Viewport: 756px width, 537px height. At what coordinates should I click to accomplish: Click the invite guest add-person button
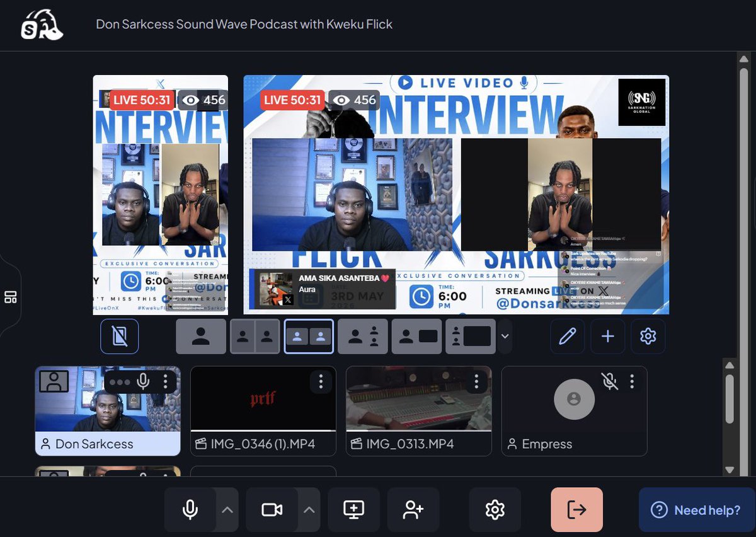click(413, 509)
